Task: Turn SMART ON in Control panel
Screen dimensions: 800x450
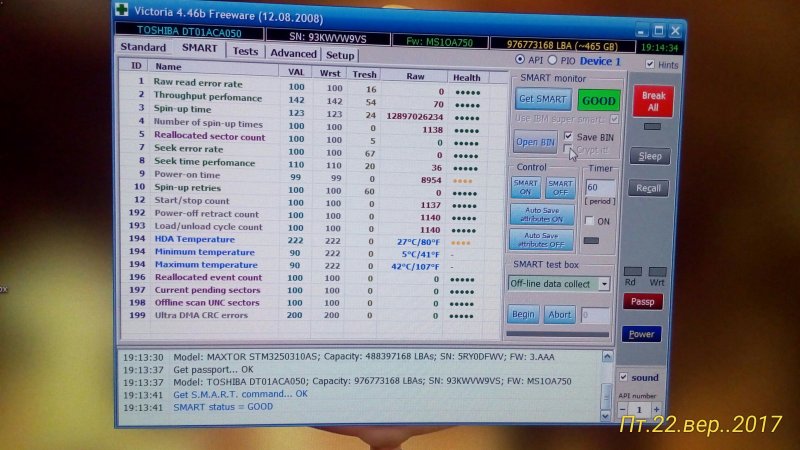Action: (526, 188)
